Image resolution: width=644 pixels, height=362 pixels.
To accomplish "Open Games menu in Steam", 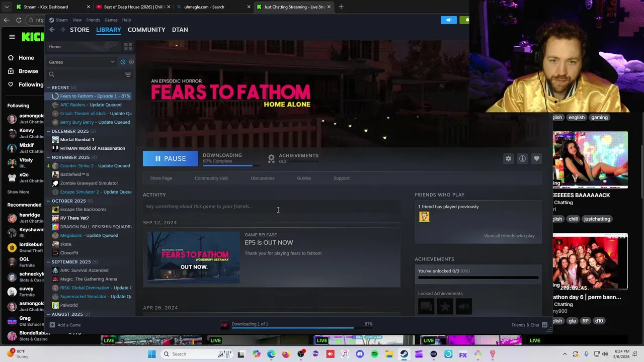I will pyautogui.click(x=111, y=20).
